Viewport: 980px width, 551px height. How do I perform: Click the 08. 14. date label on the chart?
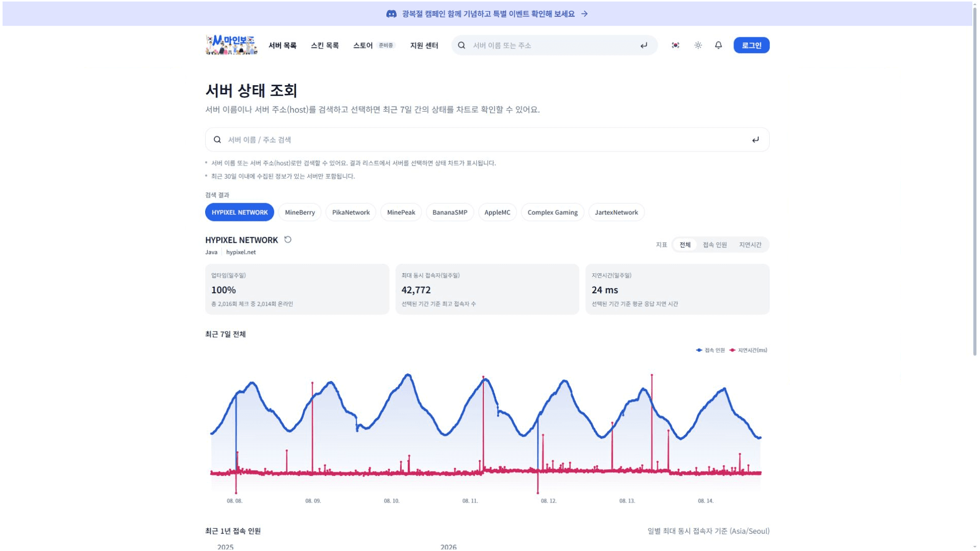point(705,501)
